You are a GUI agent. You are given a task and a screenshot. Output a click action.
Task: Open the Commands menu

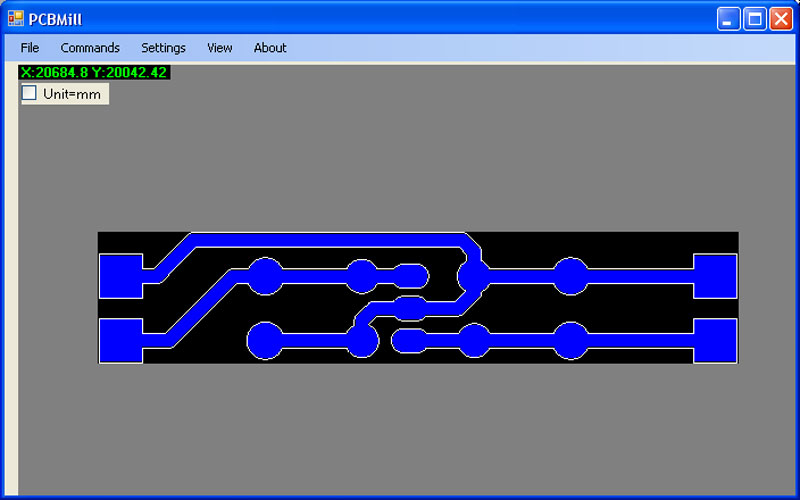[90, 48]
